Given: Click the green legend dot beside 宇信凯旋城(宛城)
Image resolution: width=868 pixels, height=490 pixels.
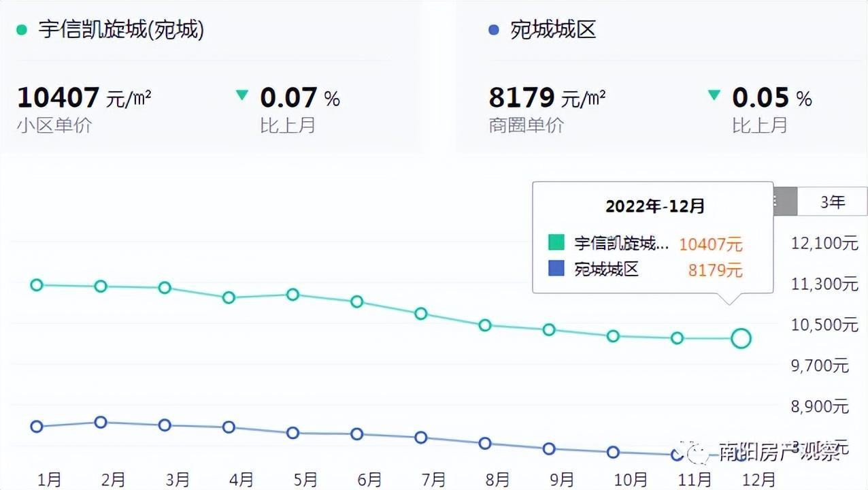Looking at the screenshot, I should click(x=22, y=31).
